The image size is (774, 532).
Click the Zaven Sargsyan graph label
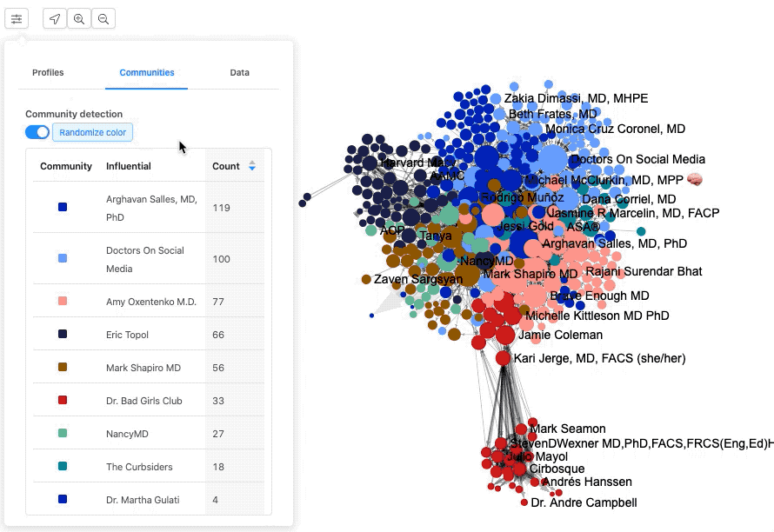tap(418, 279)
